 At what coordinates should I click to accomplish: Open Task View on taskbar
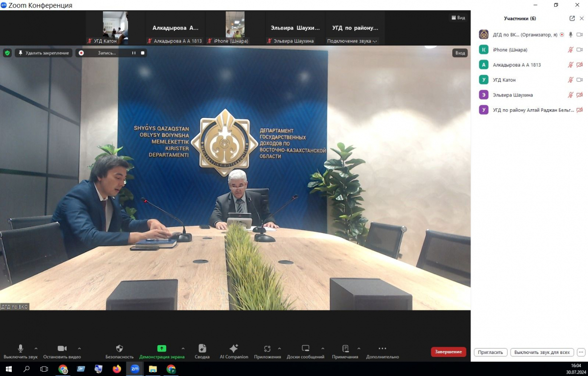click(x=44, y=369)
